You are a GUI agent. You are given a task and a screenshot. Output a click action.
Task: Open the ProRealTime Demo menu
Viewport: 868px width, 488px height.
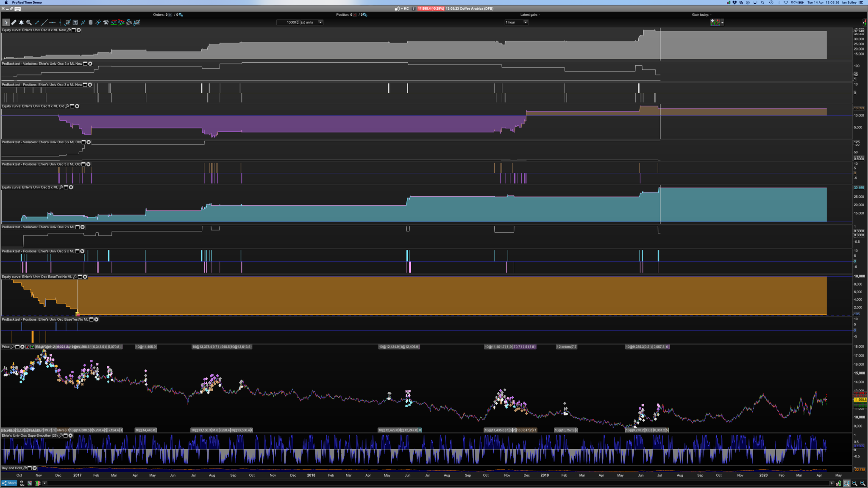27,3
